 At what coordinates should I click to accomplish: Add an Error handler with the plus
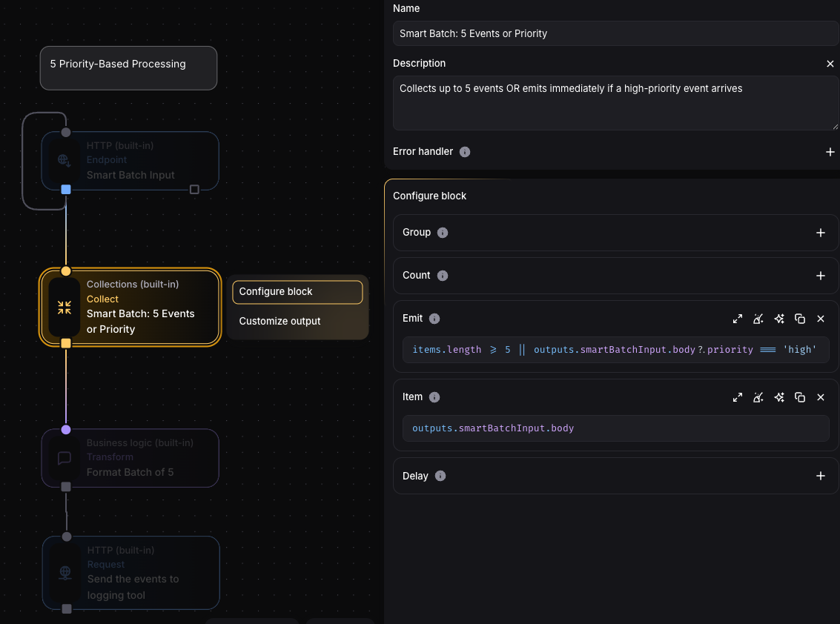coord(830,152)
